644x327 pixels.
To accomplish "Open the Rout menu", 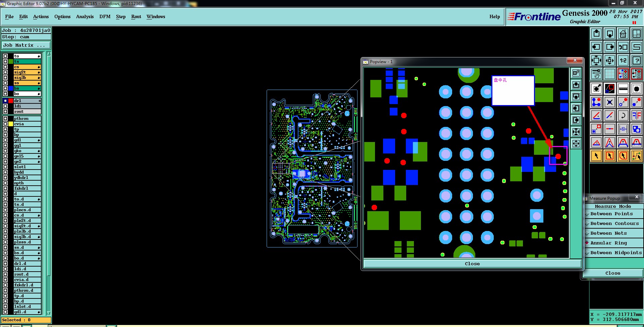I will [136, 16].
